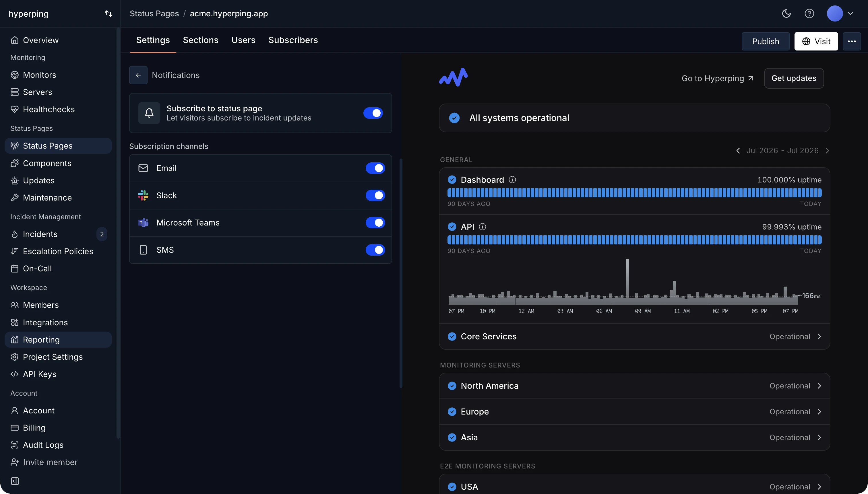Screen dimensions: 868x494
Task: Open Integrations page
Action: 58,322
